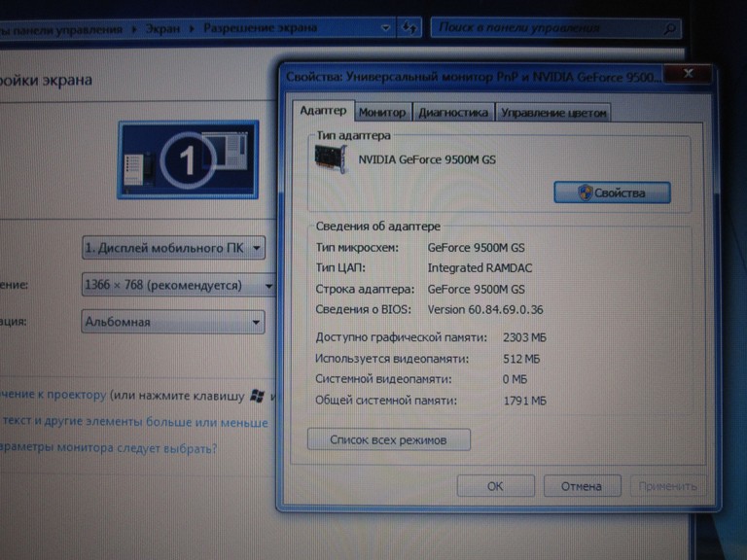Select the Адаптер tab

click(323, 111)
